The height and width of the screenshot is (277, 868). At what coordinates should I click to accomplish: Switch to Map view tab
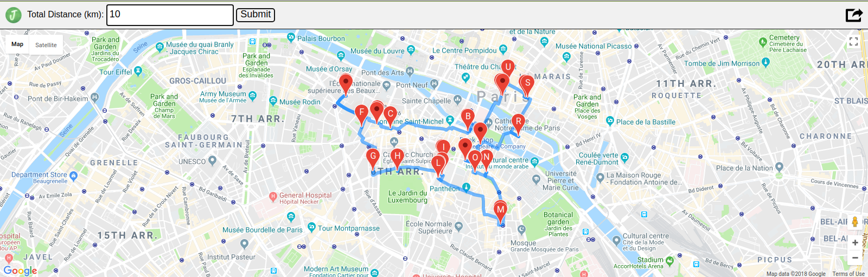(17, 44)
